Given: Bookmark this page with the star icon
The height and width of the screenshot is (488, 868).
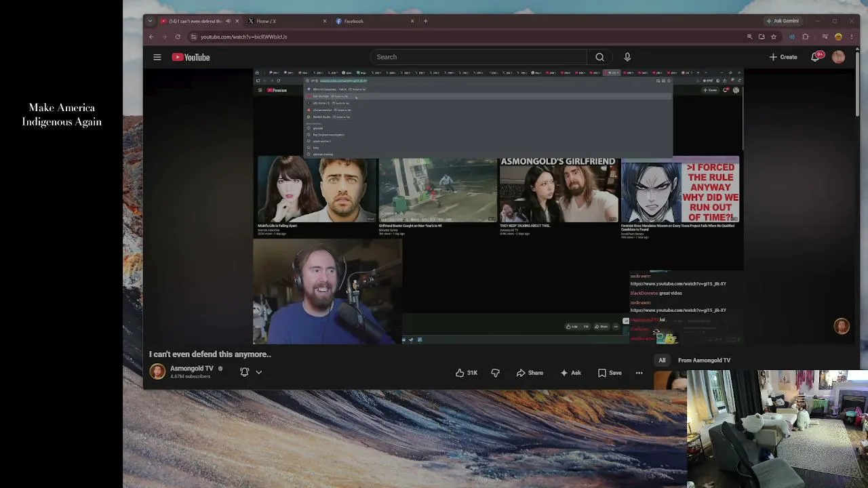Looking at the screenshot, I should 774,37.
